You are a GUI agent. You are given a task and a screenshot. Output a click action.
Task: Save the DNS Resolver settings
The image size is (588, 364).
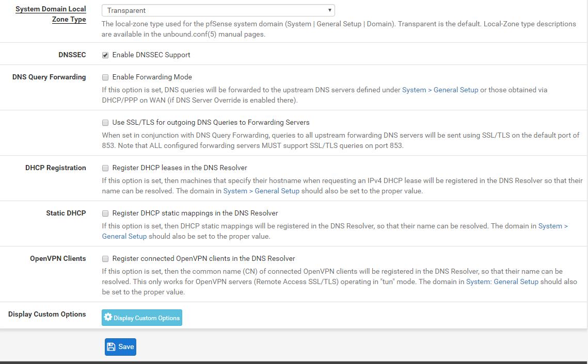pos(120,347)
